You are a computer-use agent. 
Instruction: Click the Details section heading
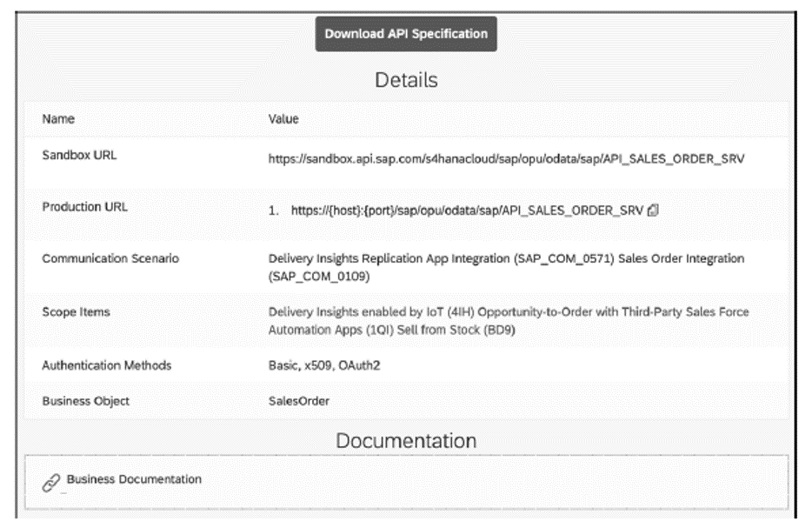[x=405, y=80]
